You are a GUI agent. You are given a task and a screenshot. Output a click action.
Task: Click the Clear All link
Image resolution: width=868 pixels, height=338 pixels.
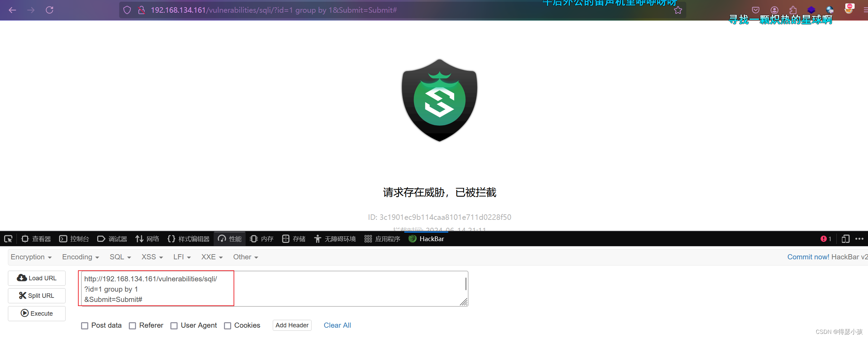pyautogui.click(x=337, y=325)
